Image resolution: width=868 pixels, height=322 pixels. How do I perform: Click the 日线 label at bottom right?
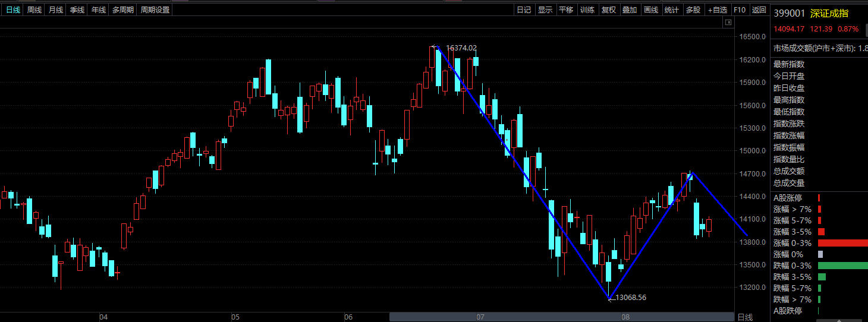(x=745, y=318)
